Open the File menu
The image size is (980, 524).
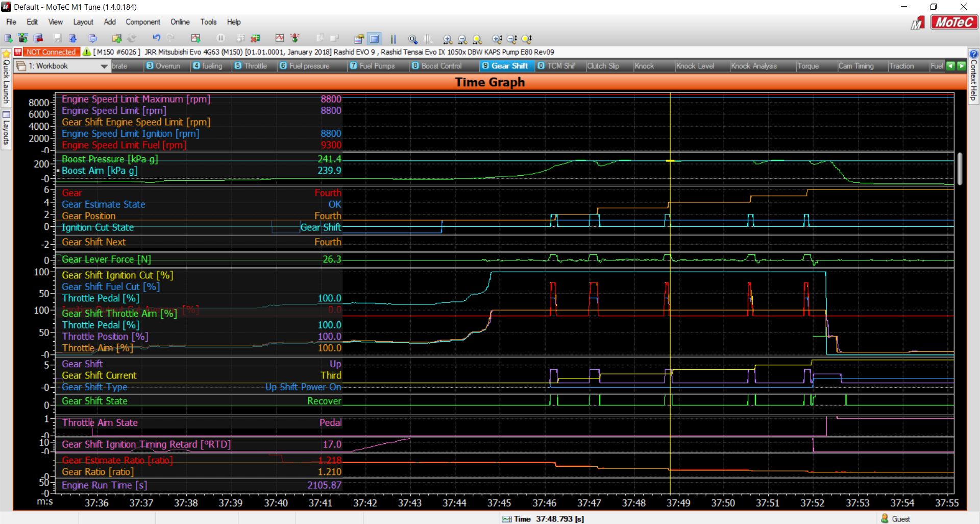coord(11,22)
